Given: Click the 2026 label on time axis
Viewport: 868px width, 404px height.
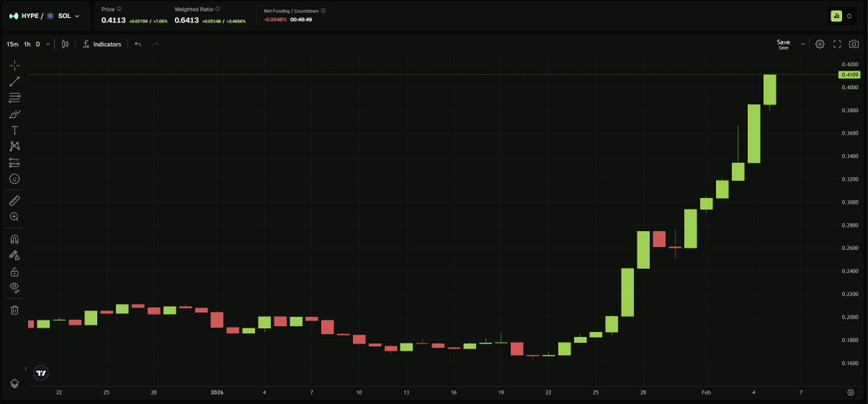Looking at the screenshot, I should coord(218,392).
